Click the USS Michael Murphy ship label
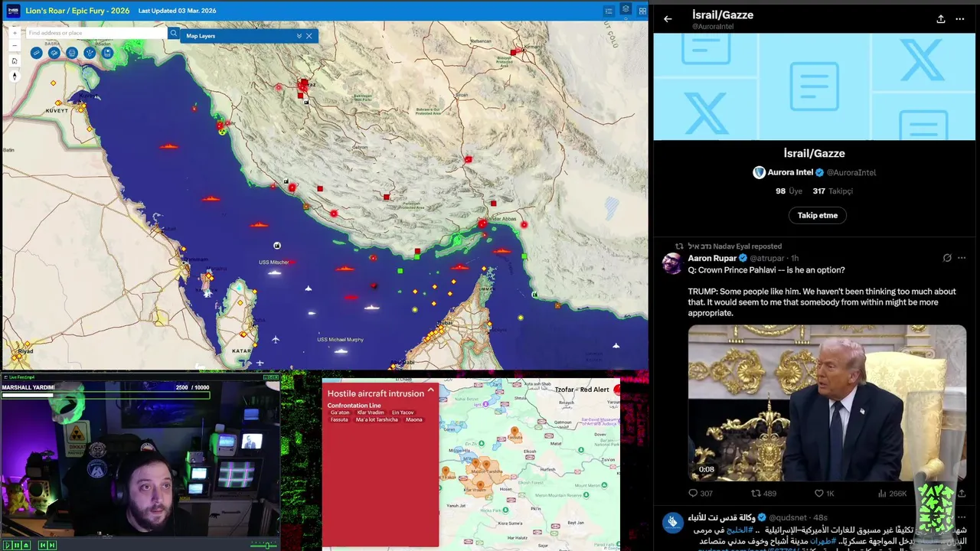Image resolution: width=980 pixels, height=551 pixels. coord(340,340)
